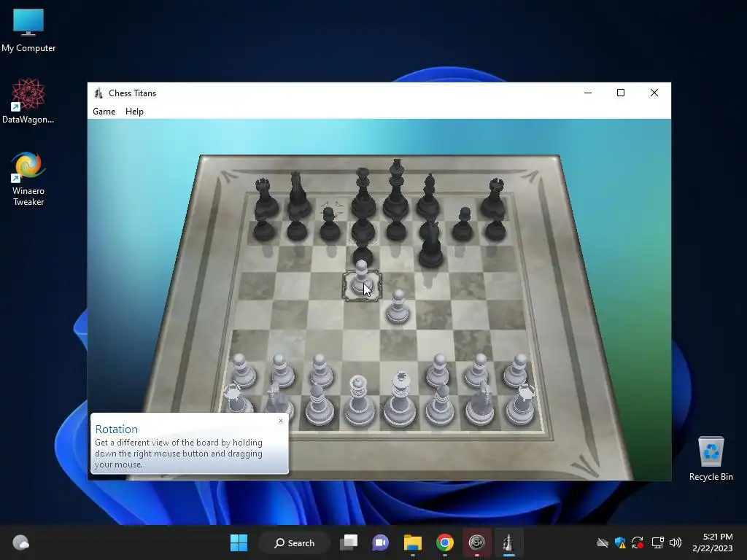
Task: Select the white pawn on e3
Action: (398, 307)
